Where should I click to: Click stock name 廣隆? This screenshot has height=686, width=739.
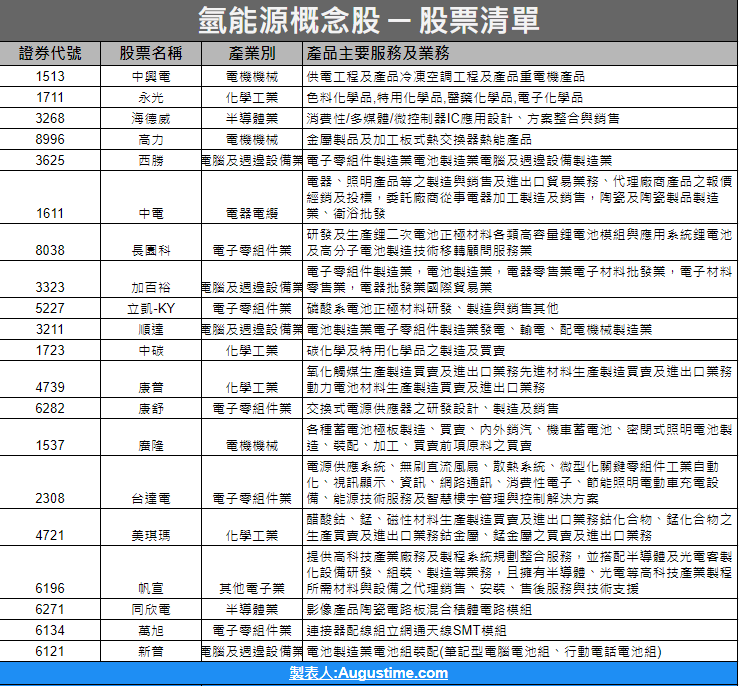pos(151,445)
